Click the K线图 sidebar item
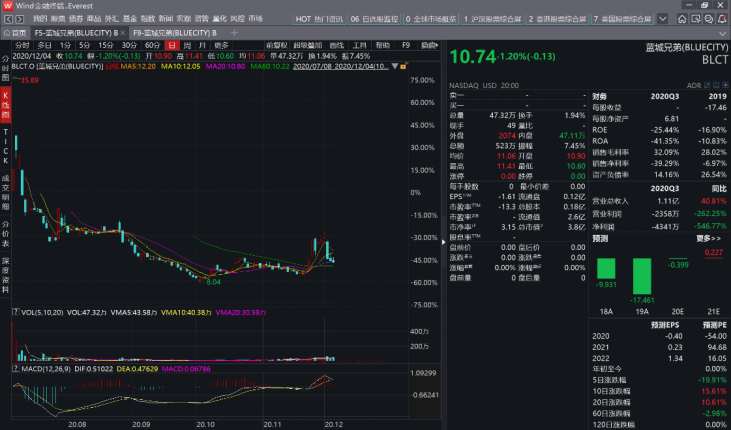 [x=6, y=104]
